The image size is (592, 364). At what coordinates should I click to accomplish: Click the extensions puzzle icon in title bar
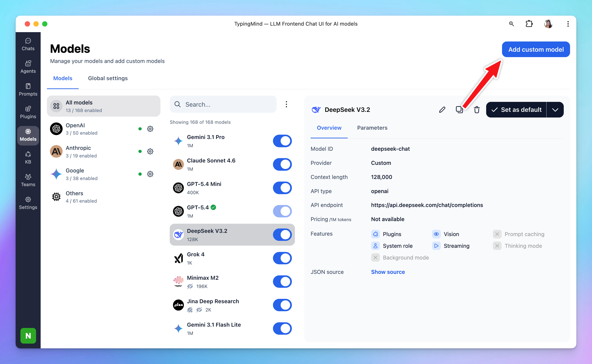pyautogui.click(x=529, y=24)
